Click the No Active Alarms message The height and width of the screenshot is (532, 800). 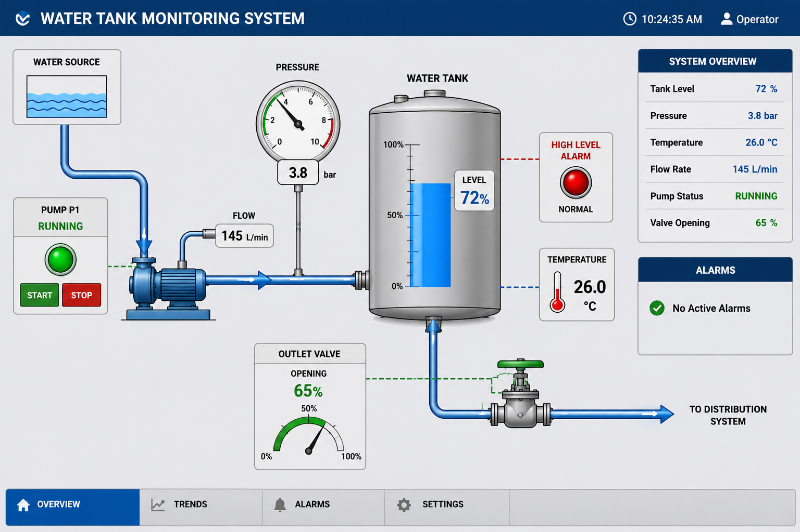(x=711, y=309)
